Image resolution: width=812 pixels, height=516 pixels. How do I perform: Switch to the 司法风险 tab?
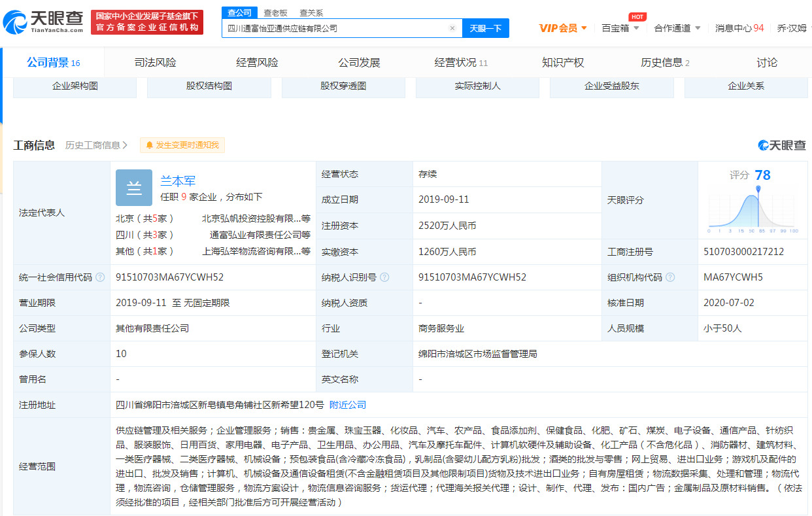(155, 63)
